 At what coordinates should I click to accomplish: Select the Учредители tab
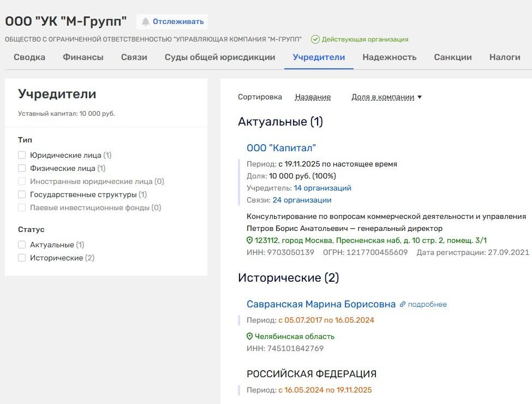pos(319,57)
